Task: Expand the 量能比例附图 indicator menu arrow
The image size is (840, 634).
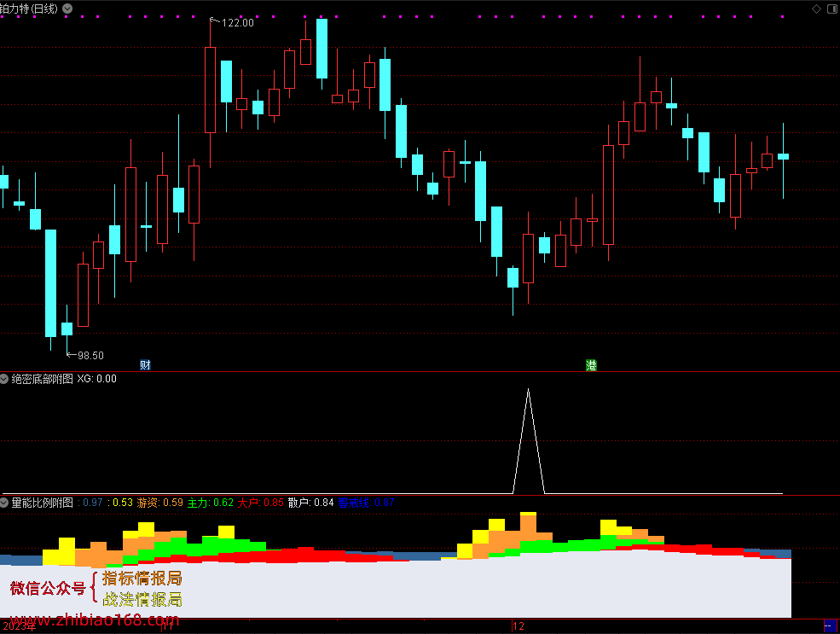Action: (3, 503)
